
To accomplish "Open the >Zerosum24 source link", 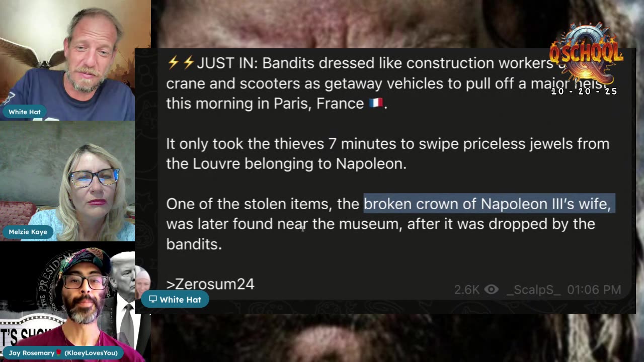I will 210,284.
